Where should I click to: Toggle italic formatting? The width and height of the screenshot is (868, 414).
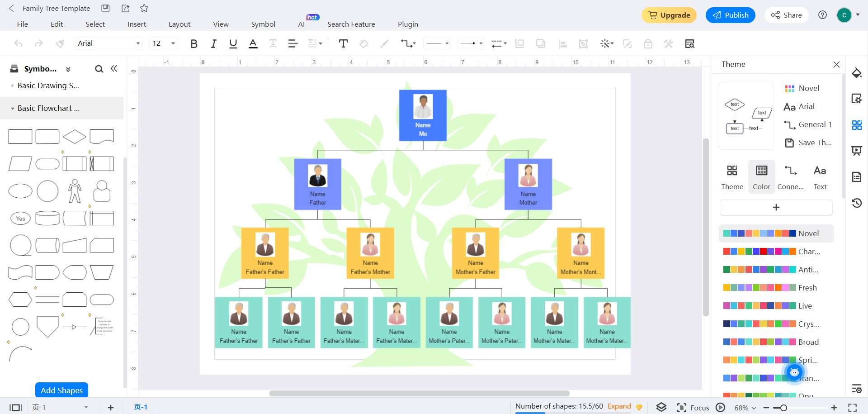[x=213, y=43]
